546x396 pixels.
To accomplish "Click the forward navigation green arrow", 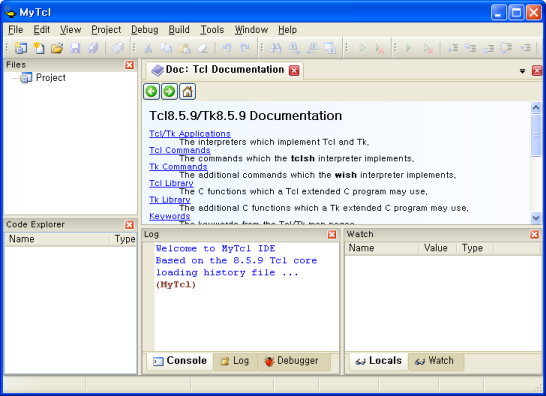I will coord(169,92).
